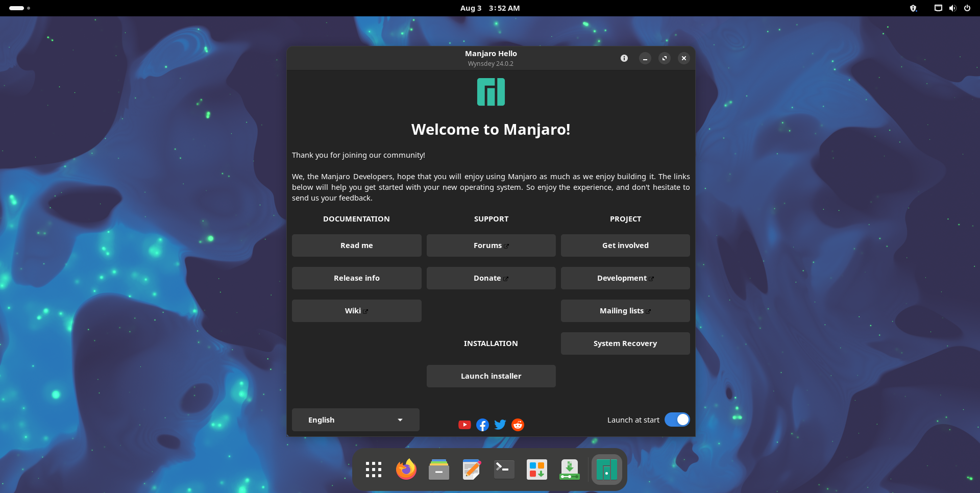Open the Twitter bird icon
This screenshot has height=493, width=980.
click(500, 425)
